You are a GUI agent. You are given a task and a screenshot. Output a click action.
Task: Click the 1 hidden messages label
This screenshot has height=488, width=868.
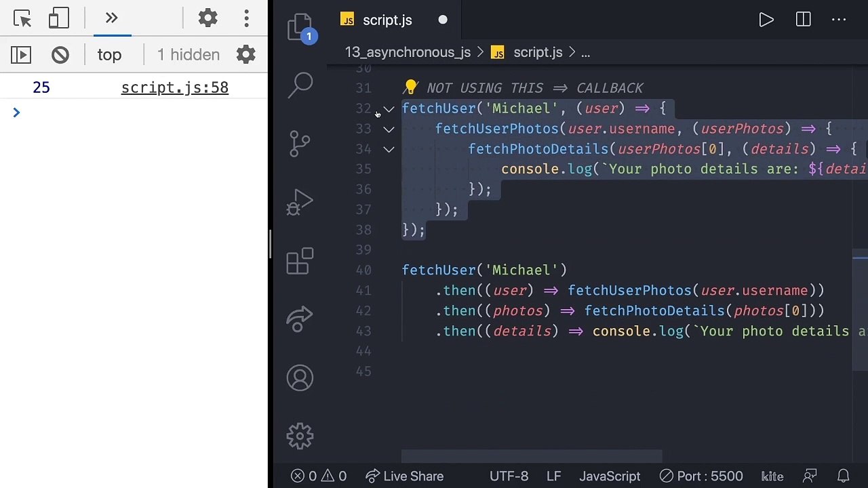pyautogui.click(x=189, y=55)
